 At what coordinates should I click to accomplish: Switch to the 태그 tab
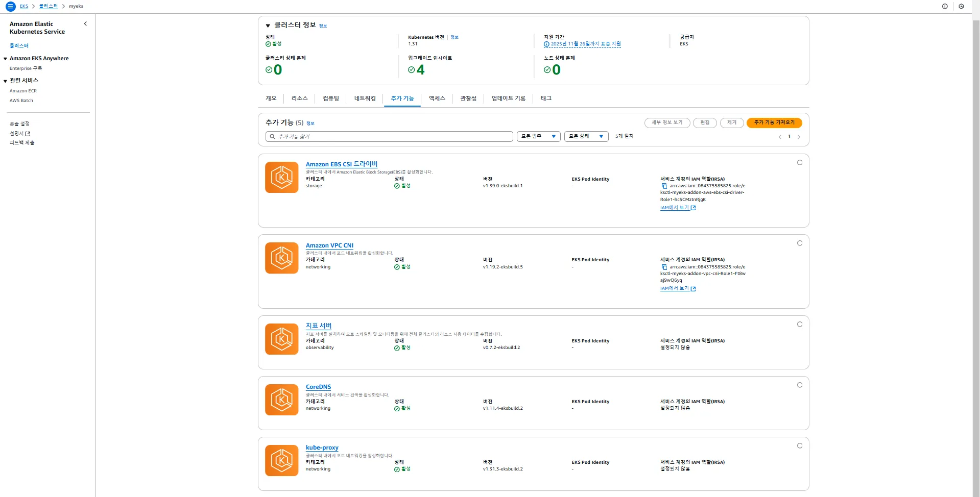click(546, 98)
